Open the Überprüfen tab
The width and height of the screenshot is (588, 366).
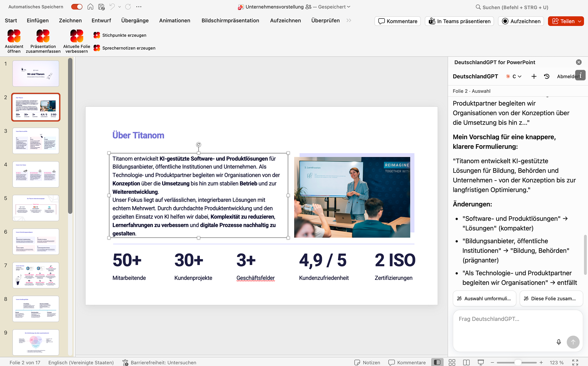pos(326,20)
